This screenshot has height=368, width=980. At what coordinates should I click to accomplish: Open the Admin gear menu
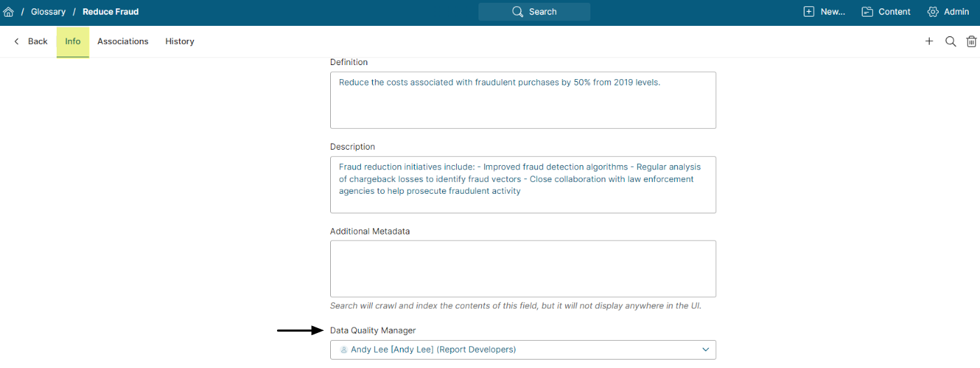tap(932, 12)
